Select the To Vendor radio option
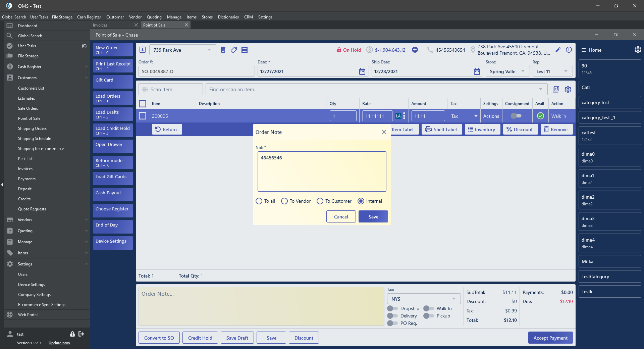Screen dimensions: 644x349 click(x=284, y=201)
